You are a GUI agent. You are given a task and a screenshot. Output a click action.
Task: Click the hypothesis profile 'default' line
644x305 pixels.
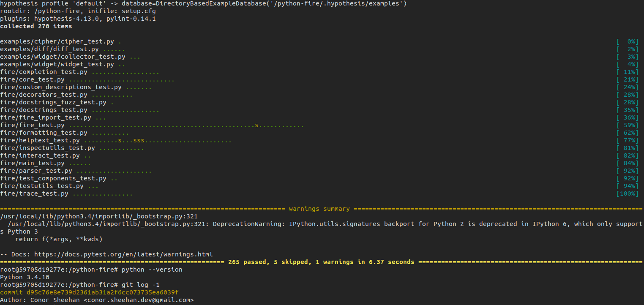coord(203,3)
